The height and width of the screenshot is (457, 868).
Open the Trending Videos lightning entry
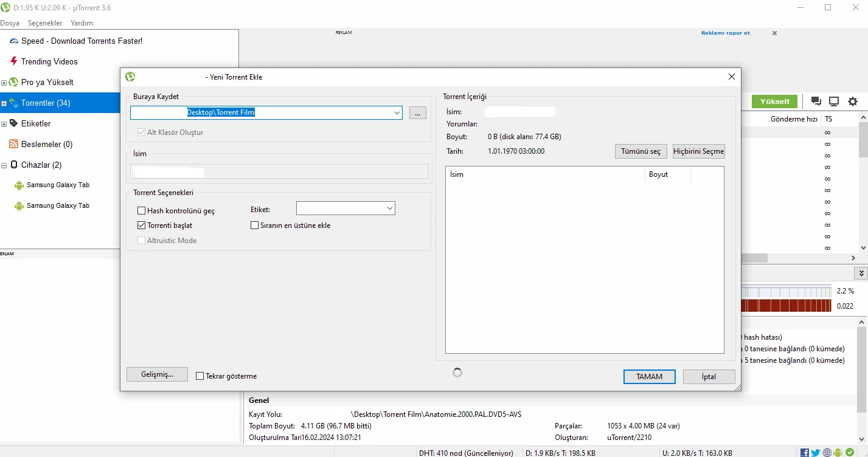click(x=49, y=61)
